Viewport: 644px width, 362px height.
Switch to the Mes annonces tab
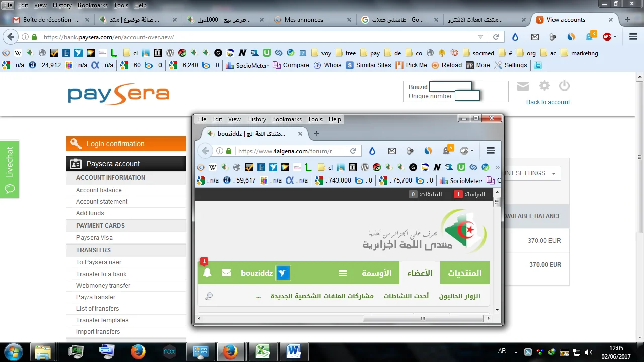303,20
